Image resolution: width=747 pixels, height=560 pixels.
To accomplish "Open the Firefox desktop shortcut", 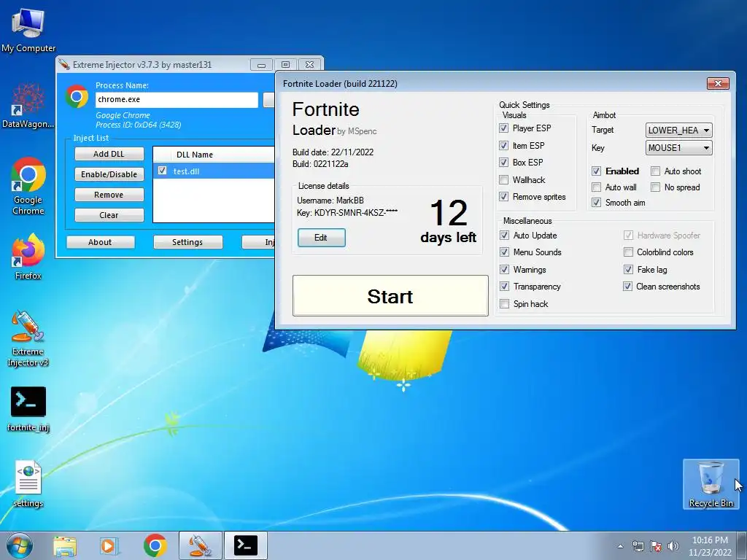I will (28, 256).
